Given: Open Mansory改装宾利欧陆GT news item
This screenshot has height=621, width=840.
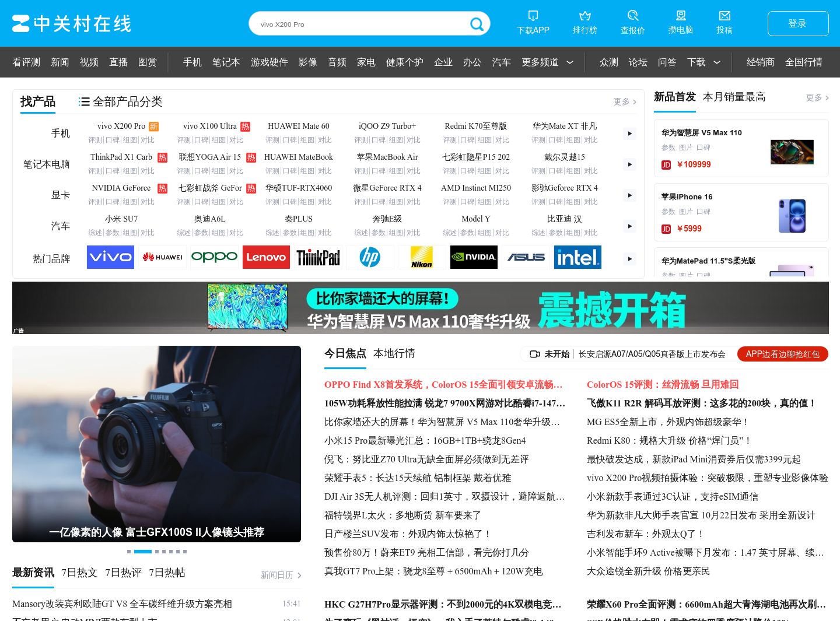Looking at the screenshot, I should click(x=122, y=604).
